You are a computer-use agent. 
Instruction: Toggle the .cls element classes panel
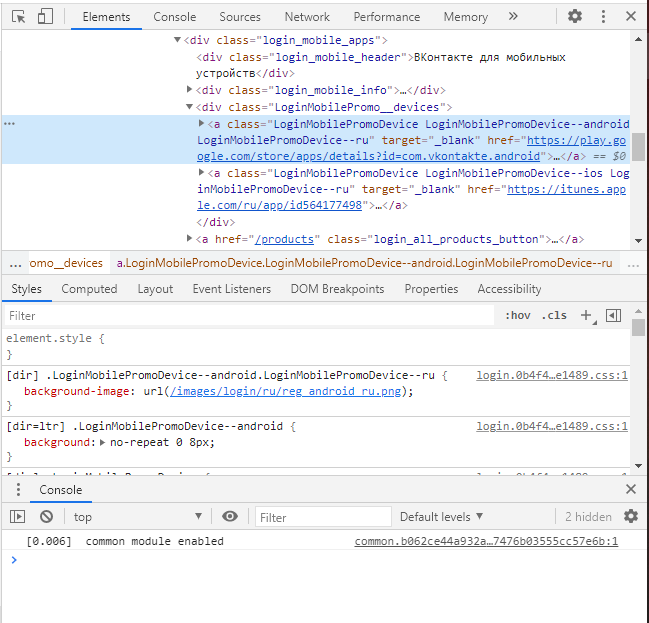tap(554, 315)
